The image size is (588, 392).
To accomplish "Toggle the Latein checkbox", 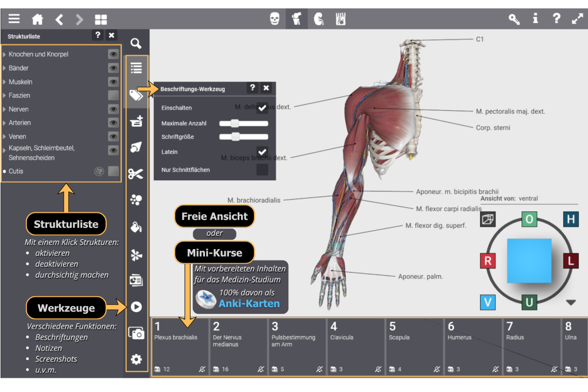I will point(262,152).
